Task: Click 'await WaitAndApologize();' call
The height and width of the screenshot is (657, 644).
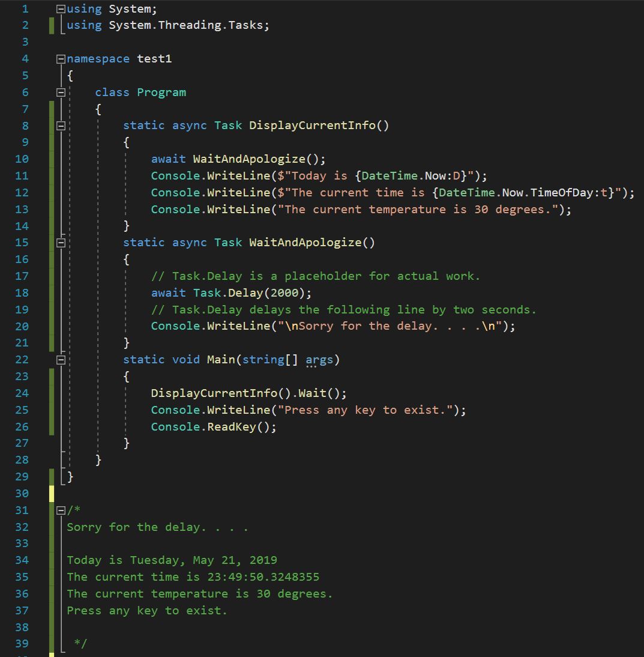Action: pos(238,159)
